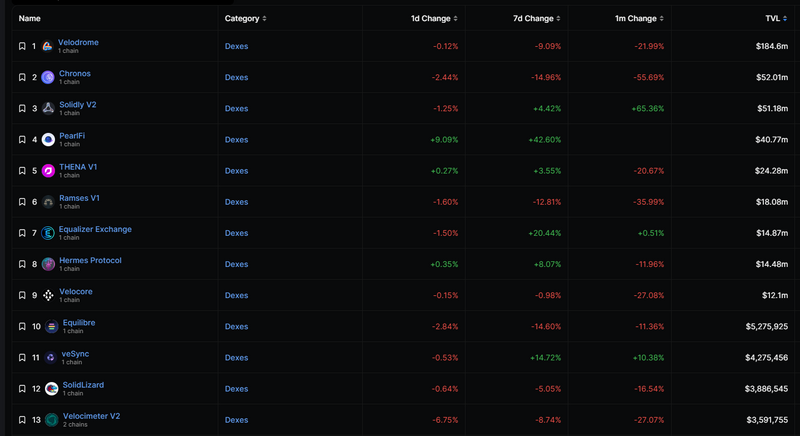Open the Velodrome protocol page
800x436 pixels.
click(78, 42)
